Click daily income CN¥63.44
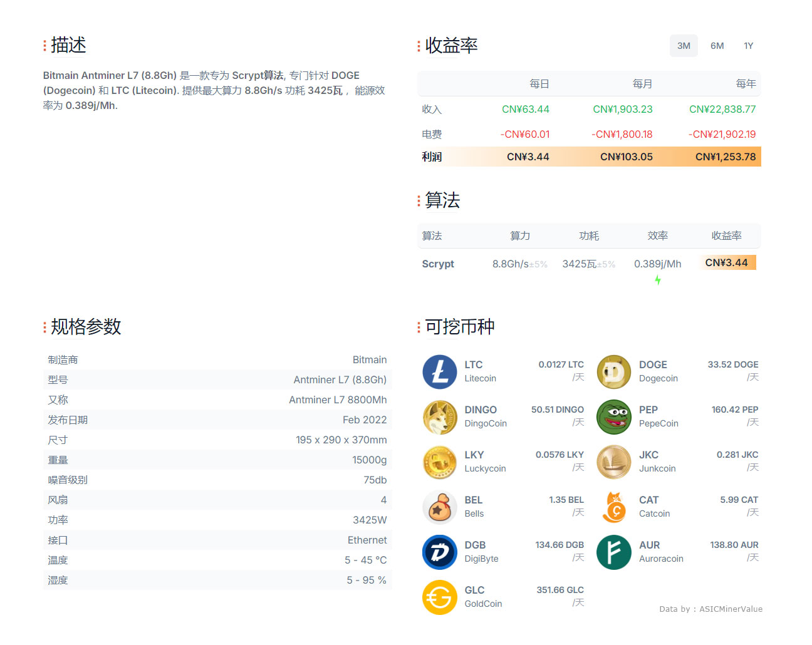 [525, 110]
